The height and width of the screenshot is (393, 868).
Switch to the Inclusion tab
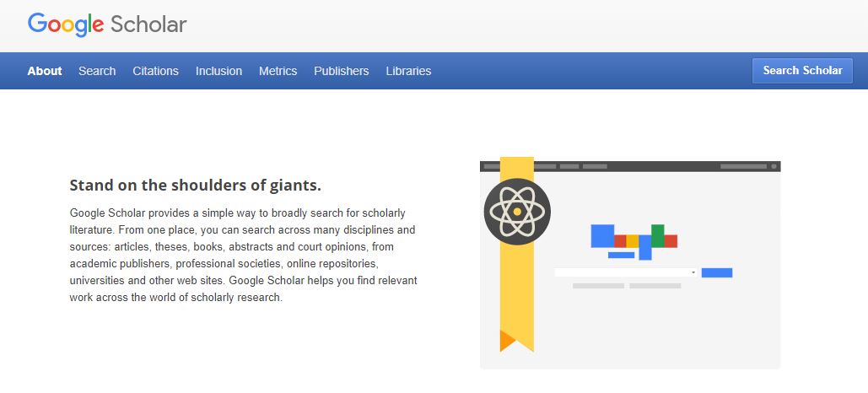click(x=218, y=71)
